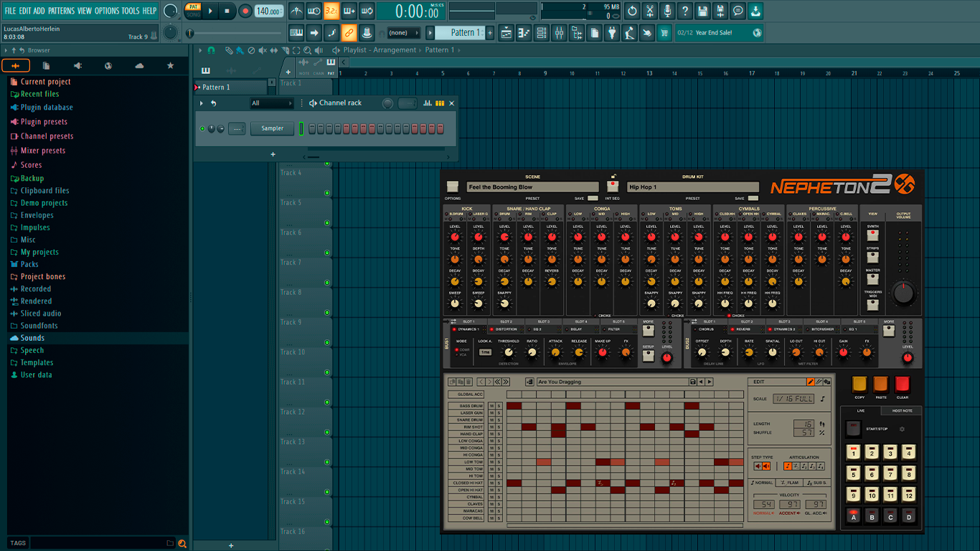Click the typing keyboard to piano icon

296,32
